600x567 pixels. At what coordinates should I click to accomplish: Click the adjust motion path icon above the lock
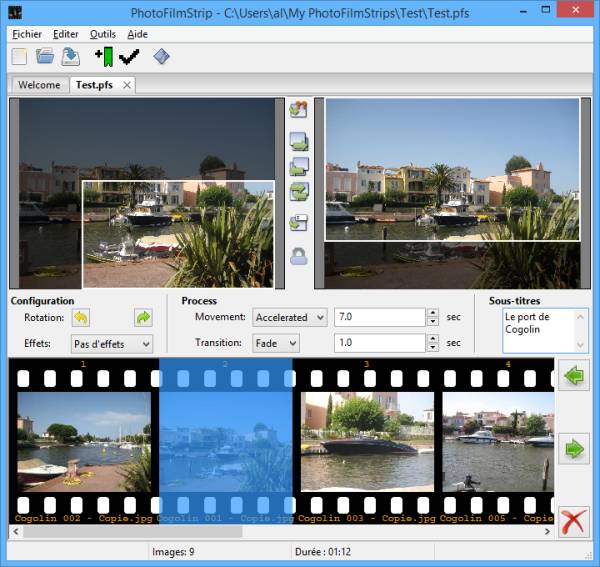[299, 222]
